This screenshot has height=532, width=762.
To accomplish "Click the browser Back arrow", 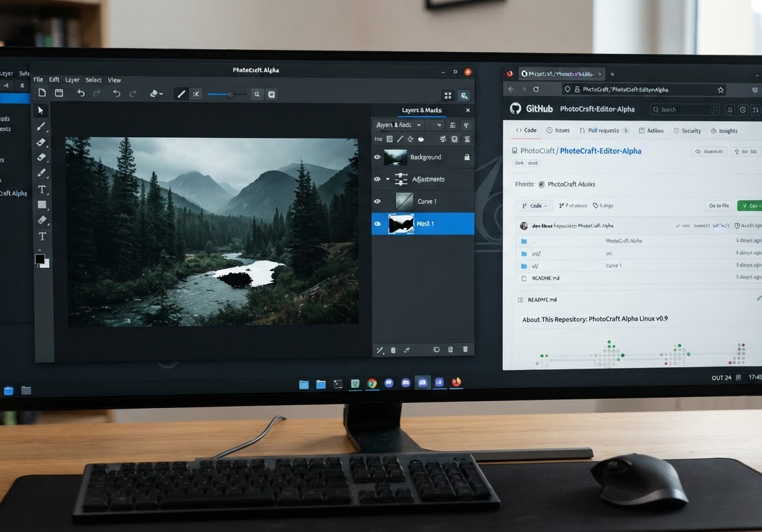I will pyautogui.click(x=511, y=89).
